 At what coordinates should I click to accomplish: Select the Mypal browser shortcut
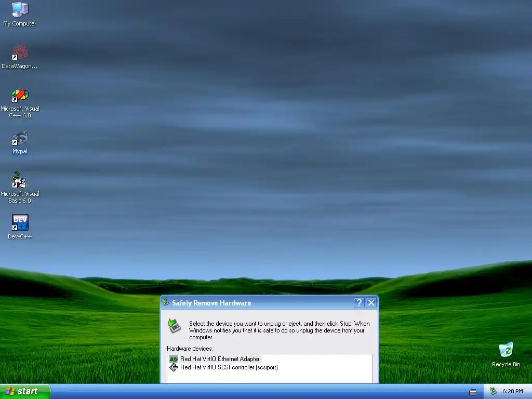tap(20, 142)
